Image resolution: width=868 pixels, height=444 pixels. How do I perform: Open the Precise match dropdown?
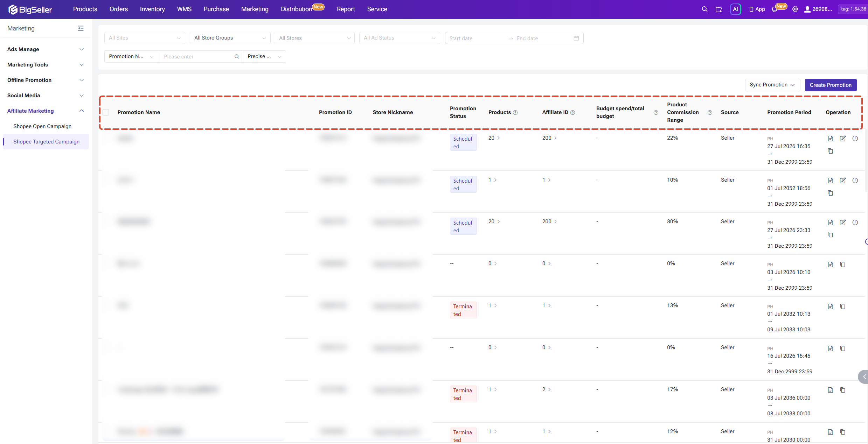point(264,57)
